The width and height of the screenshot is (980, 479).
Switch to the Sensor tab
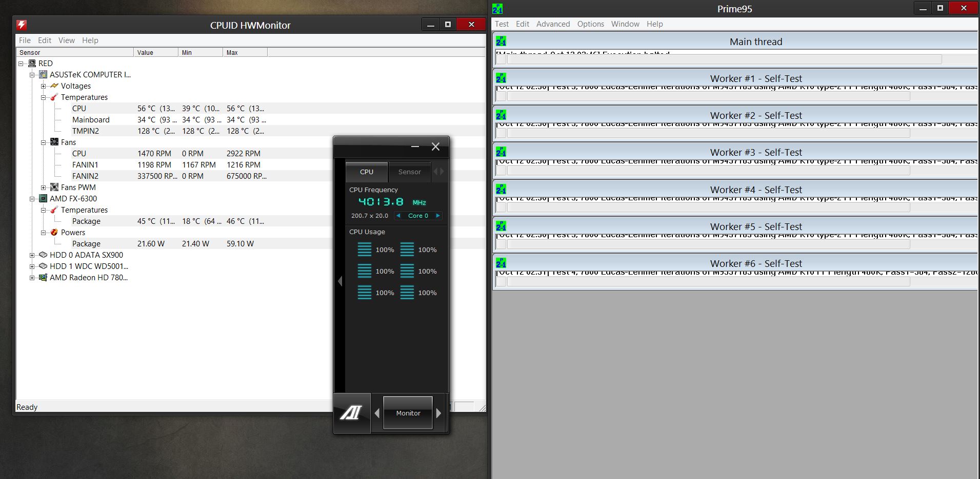point(409,172)
